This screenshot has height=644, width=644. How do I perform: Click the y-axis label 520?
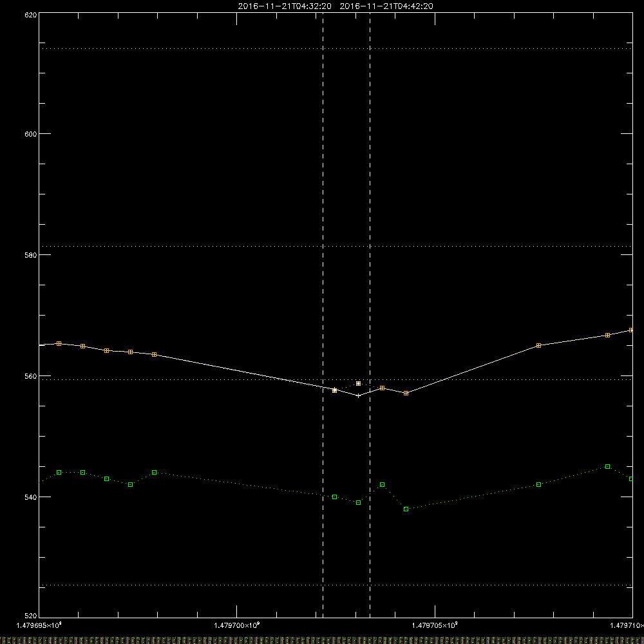pos(31,616)
